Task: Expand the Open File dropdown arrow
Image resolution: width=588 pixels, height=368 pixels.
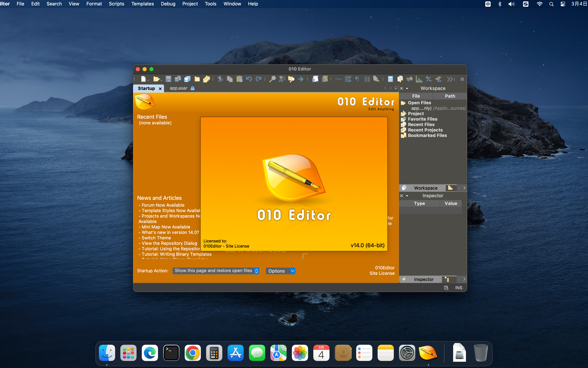Action: 161,80
